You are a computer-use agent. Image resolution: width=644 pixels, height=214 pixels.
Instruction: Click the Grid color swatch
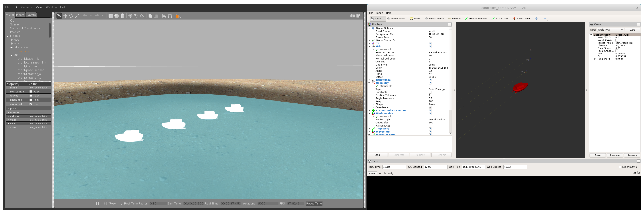click(x=430, y=68)
